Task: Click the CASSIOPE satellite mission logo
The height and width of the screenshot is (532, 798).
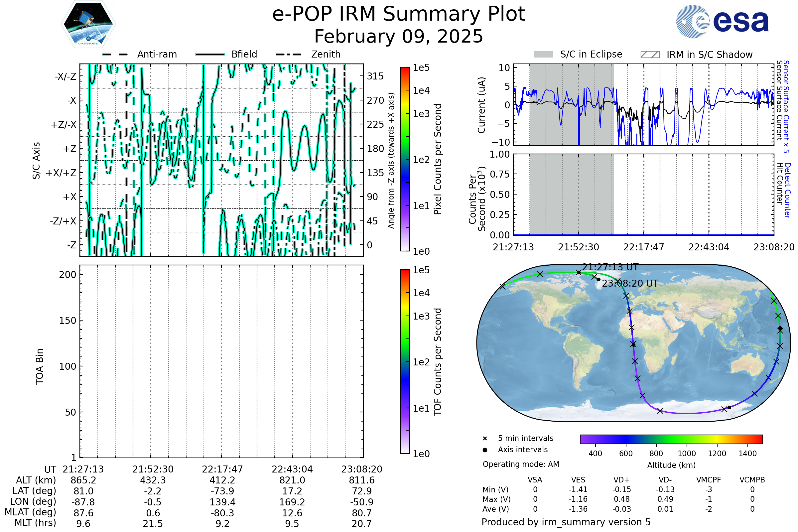Action: [x=88, y=24]
